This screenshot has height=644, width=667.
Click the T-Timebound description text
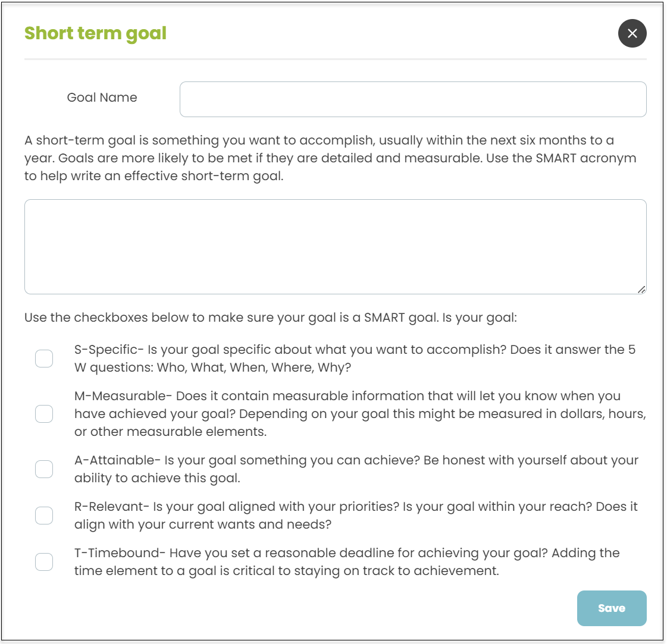[347, 561]
